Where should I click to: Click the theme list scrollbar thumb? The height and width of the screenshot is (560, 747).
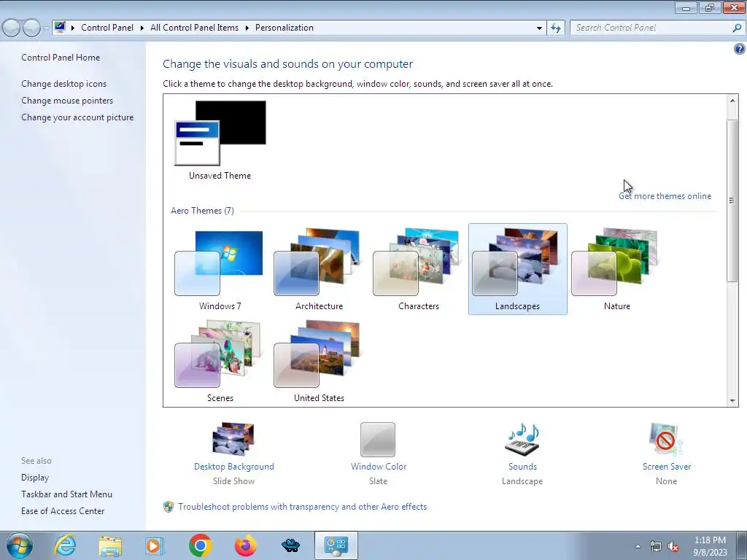click(x=732, y=200)
